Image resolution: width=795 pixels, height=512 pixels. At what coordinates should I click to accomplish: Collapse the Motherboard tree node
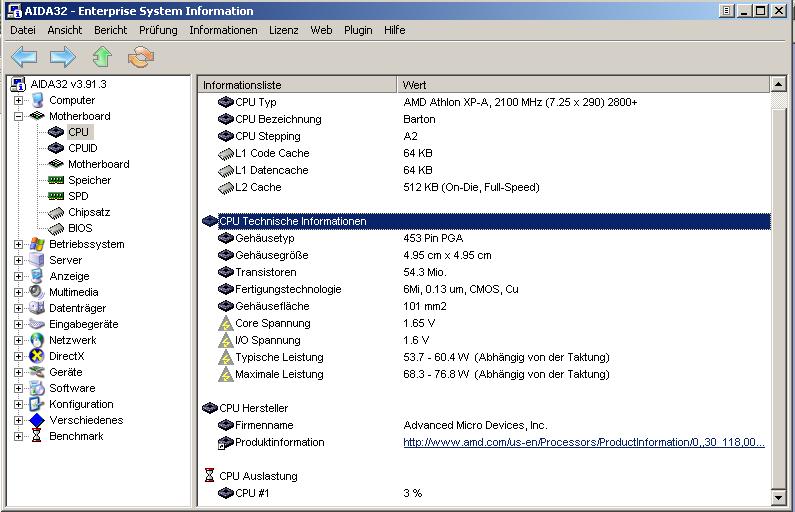19,116
